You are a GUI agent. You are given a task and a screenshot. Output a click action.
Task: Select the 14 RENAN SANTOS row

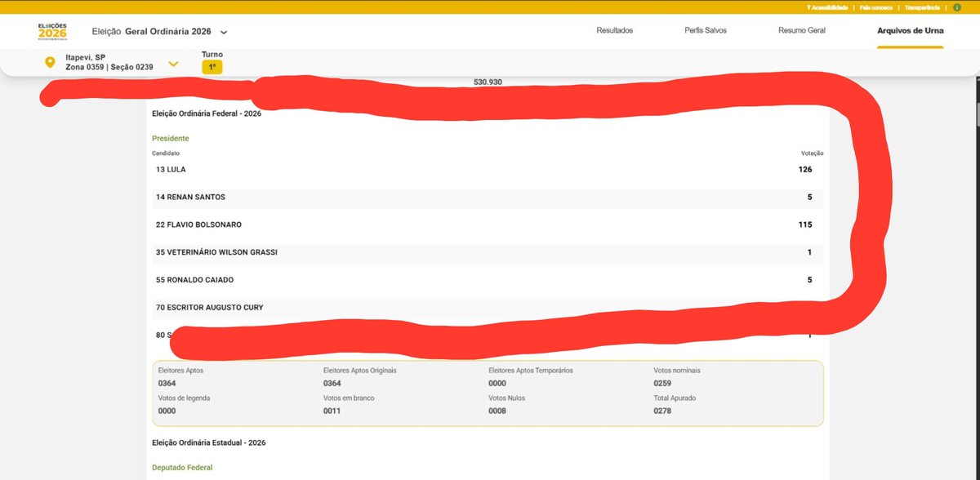click(x=488, y=198)
